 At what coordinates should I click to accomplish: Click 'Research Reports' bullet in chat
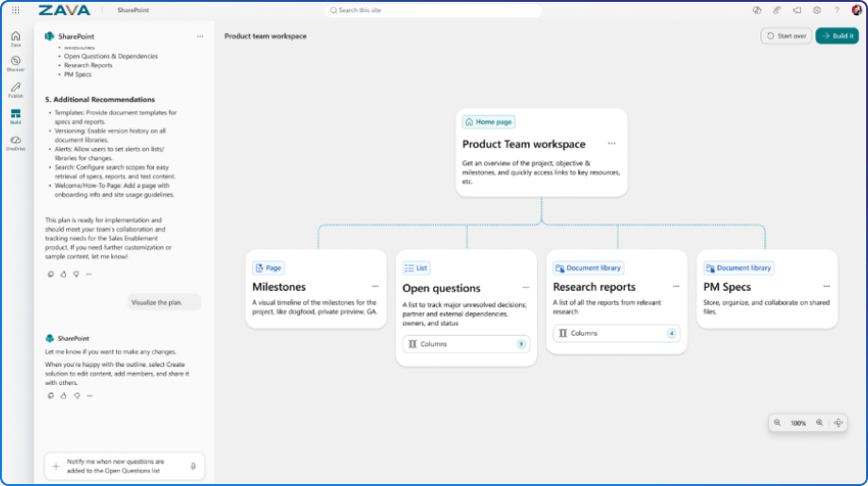click(88, 65)
